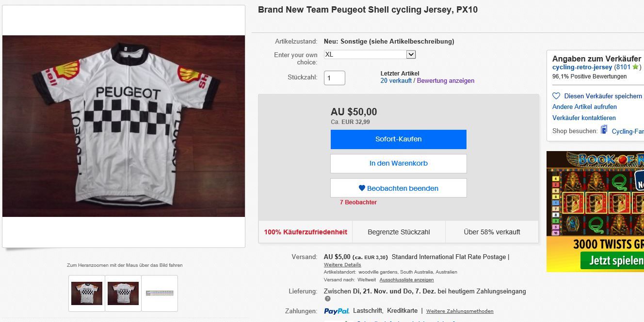The height and width of the screenshot is (322, 644).
Task: Add item via In den Warenkorb button
Action: [x=398, y=164]
